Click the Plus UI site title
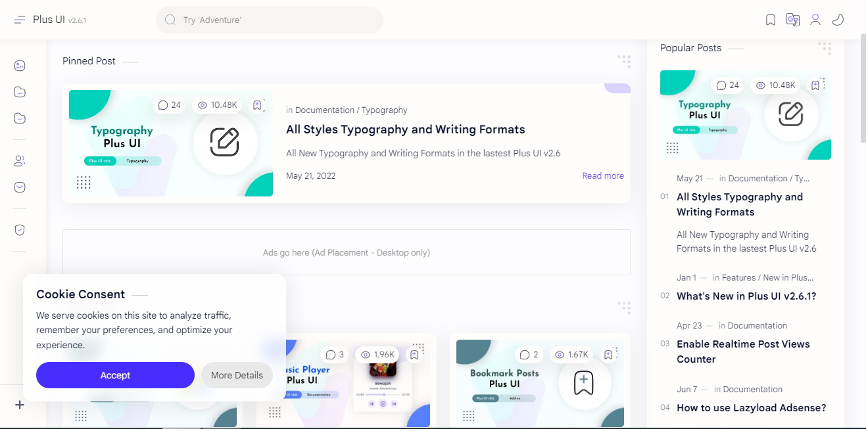This screenshot has height=431, width=868. (x=49, y=20)
